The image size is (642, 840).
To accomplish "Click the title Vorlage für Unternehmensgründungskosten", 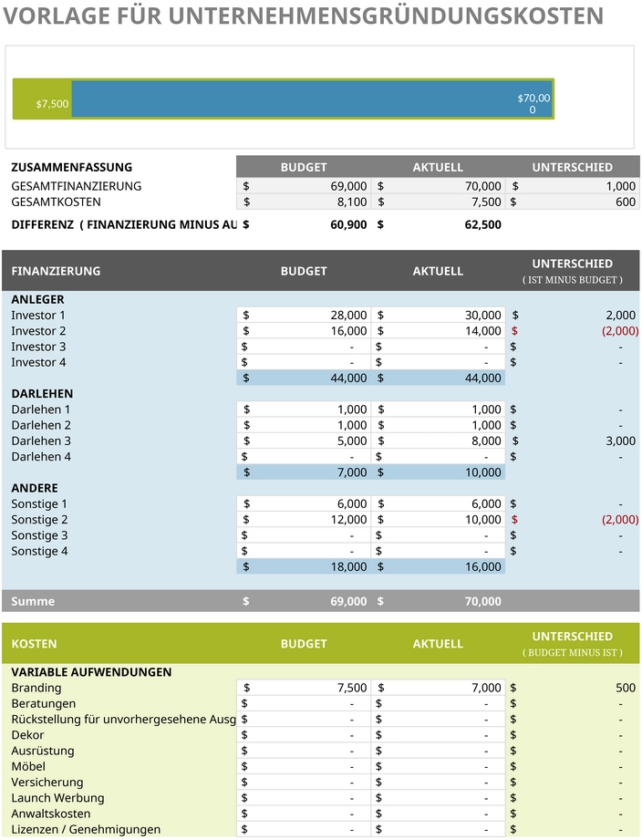I will [x=303, y=15].
